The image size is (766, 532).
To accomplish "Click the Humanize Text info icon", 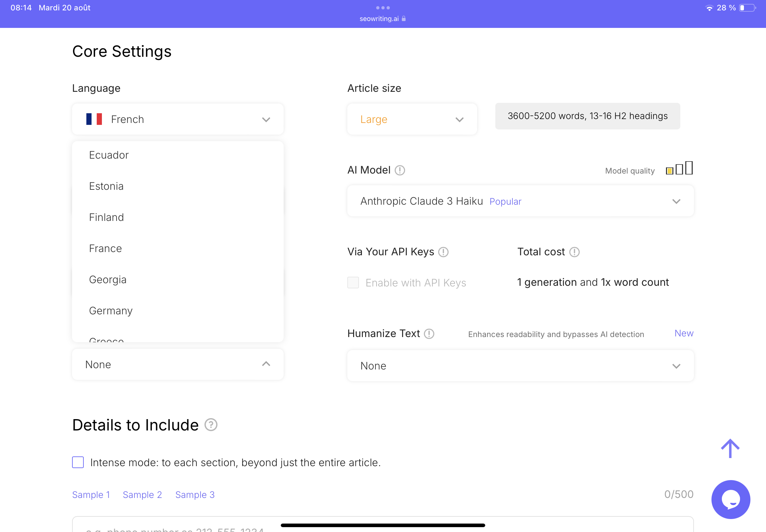I will tap(429, 334).
